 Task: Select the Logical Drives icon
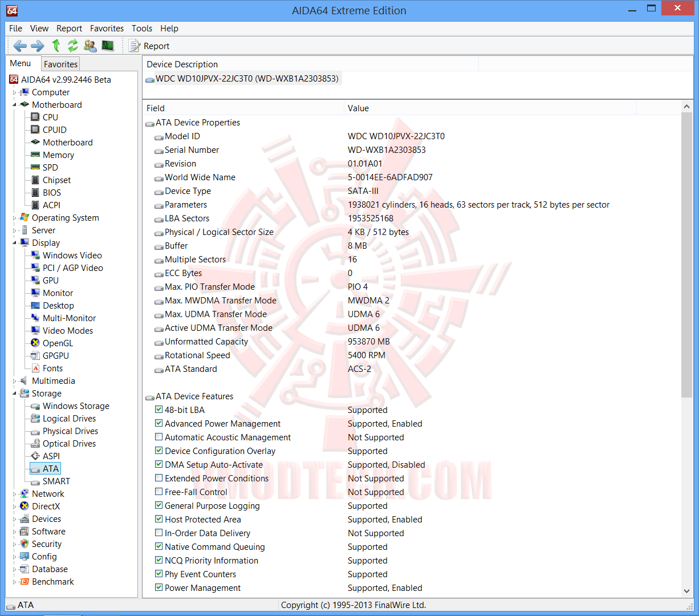point(35,418)
